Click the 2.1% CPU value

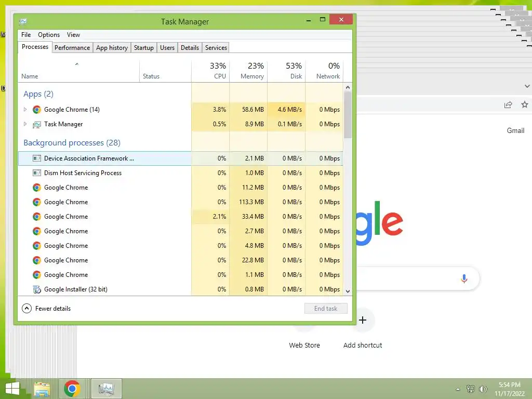pos(220,217)
